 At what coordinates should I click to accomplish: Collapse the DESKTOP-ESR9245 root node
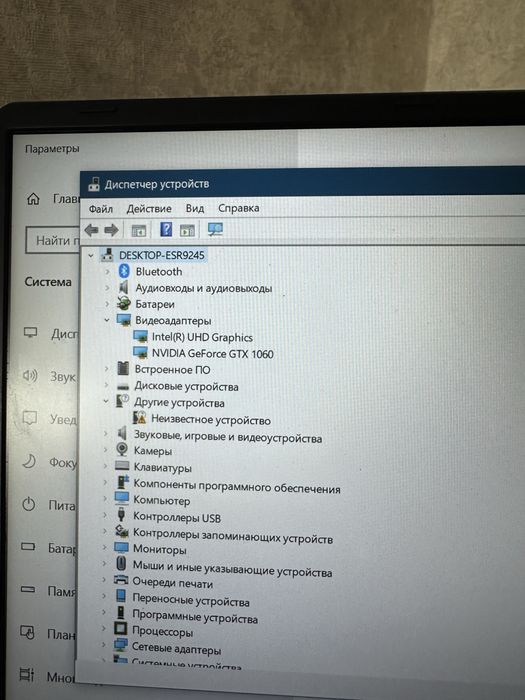tap(91, 256)
